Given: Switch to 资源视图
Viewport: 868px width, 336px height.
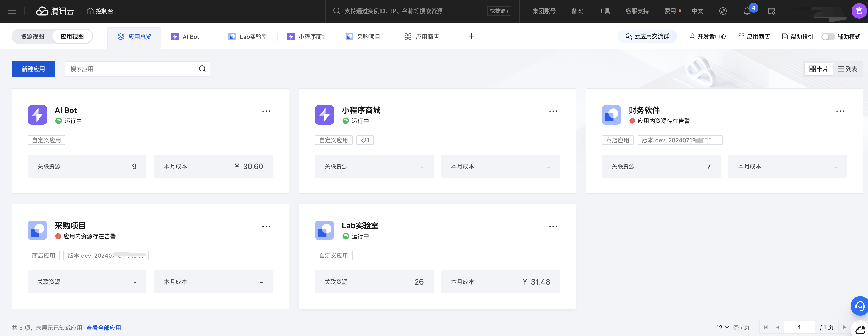Looking at the screenshot, I should tap(32, 36).
